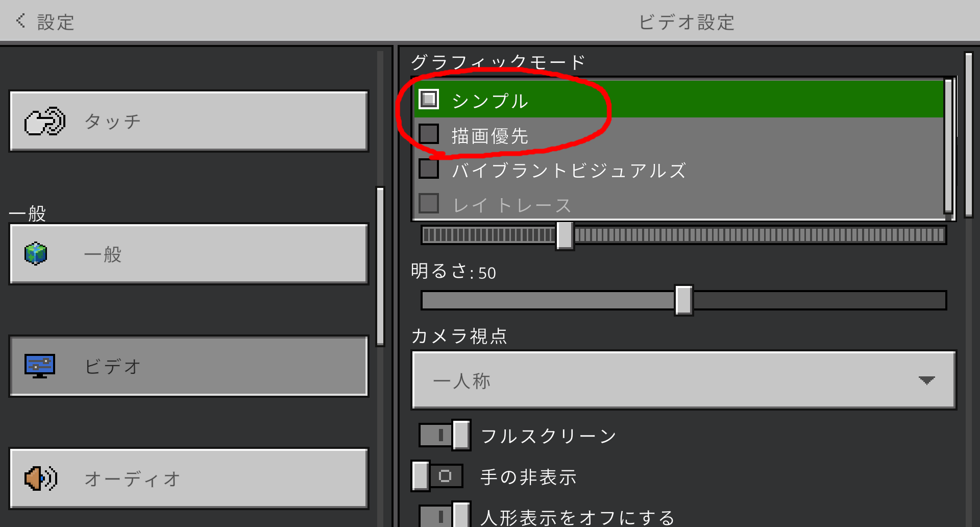Open the タッチ settings tab
This screenshot has height=527, width=980.
pyautogui.click(x=189, y=121)
